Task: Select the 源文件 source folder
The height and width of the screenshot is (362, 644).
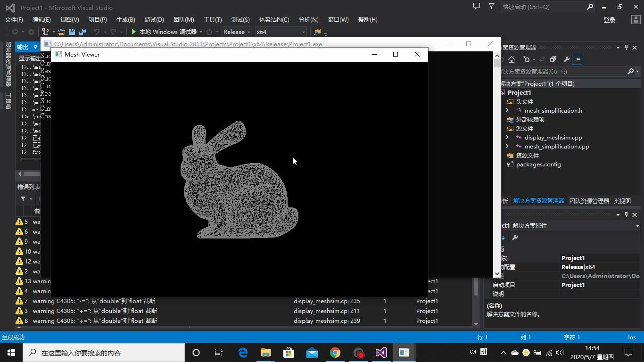Action: point(524,129)
